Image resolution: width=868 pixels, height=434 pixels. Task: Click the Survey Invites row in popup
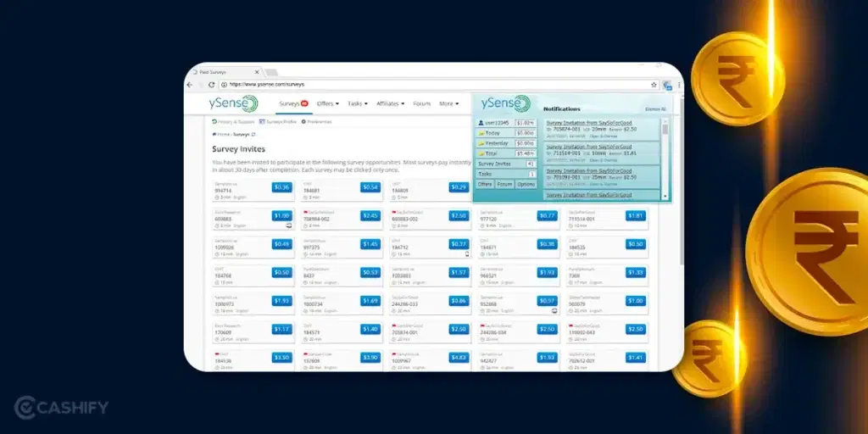click(x=506, y=164)
